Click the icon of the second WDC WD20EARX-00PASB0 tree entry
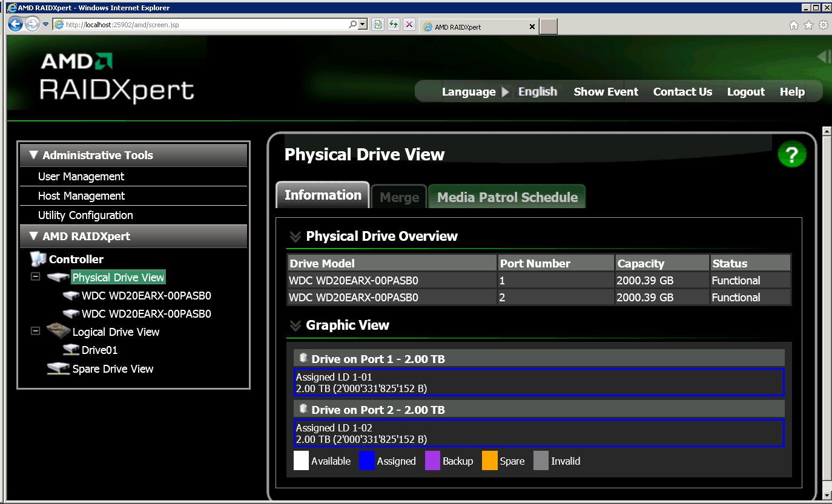This screenshot has width=832, height=504. pos(71,315)
